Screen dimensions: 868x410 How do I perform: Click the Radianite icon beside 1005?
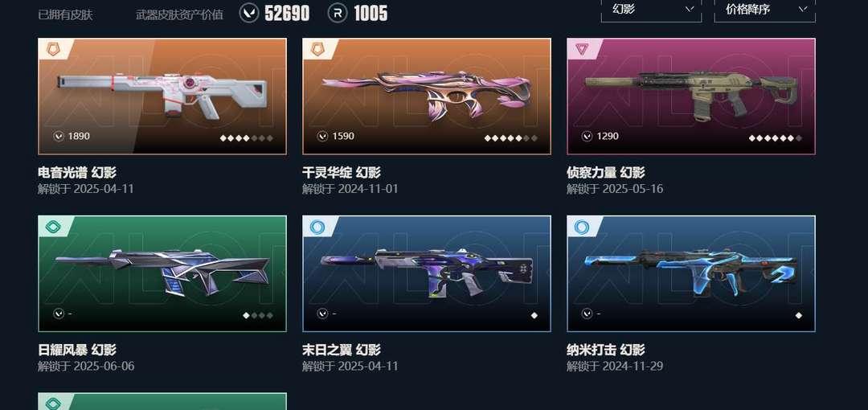[x=337, y=13]
